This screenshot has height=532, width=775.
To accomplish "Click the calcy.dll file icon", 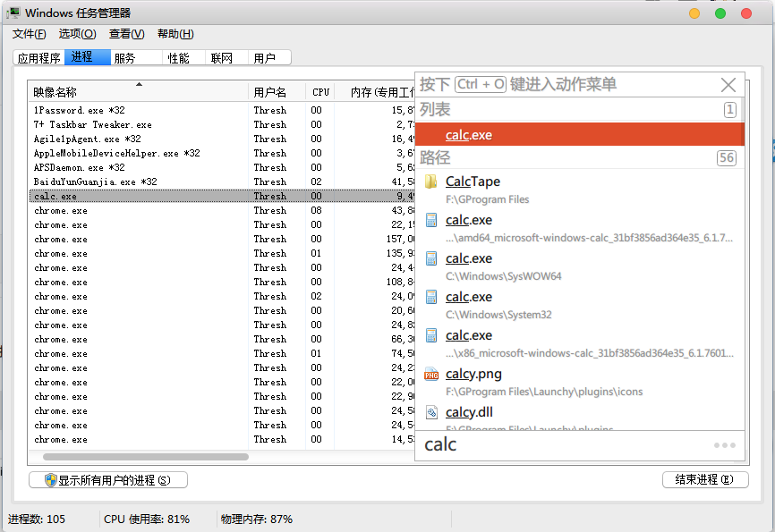I will point(431,413).
